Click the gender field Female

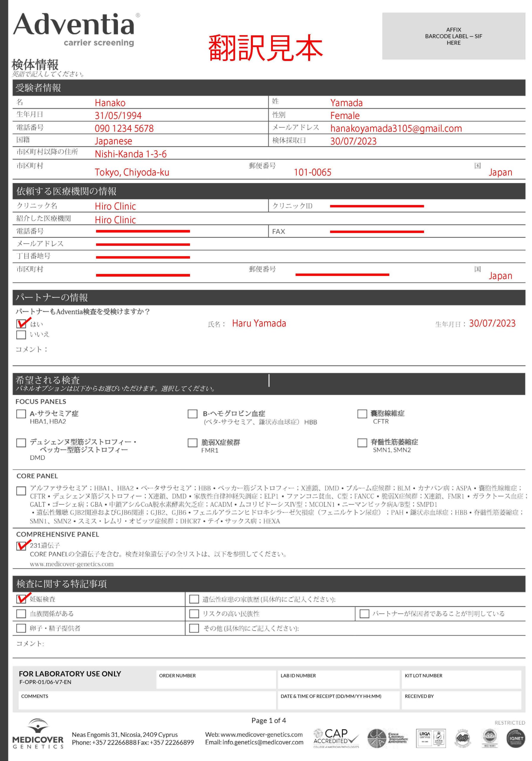345,115
